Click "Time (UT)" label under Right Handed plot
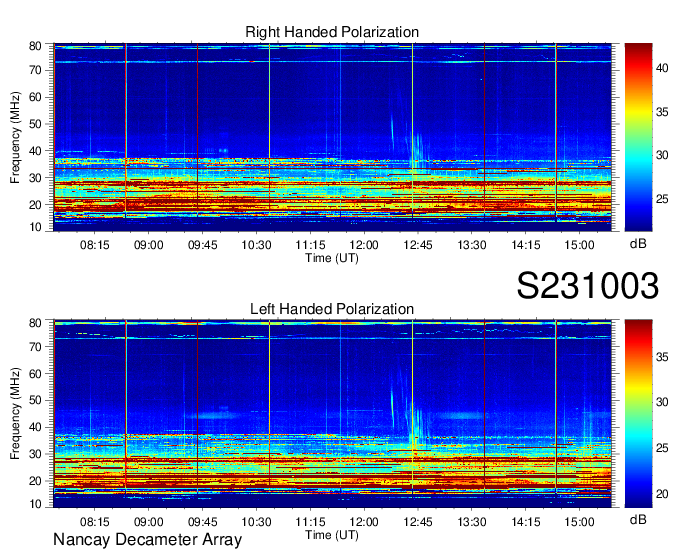This screenshot has height=552, width=680. pos(332,258)
